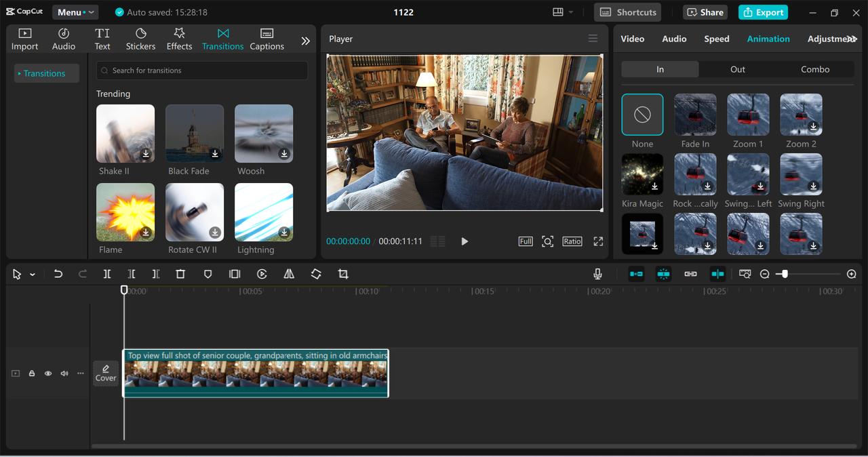Crop the selected clip

343,274
